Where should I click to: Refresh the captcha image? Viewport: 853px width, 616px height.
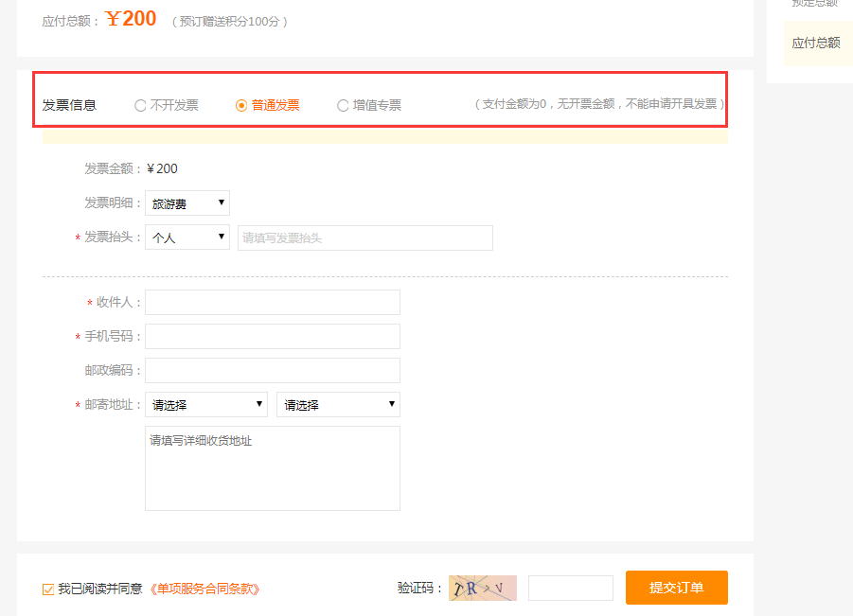(x=483, y=588)
